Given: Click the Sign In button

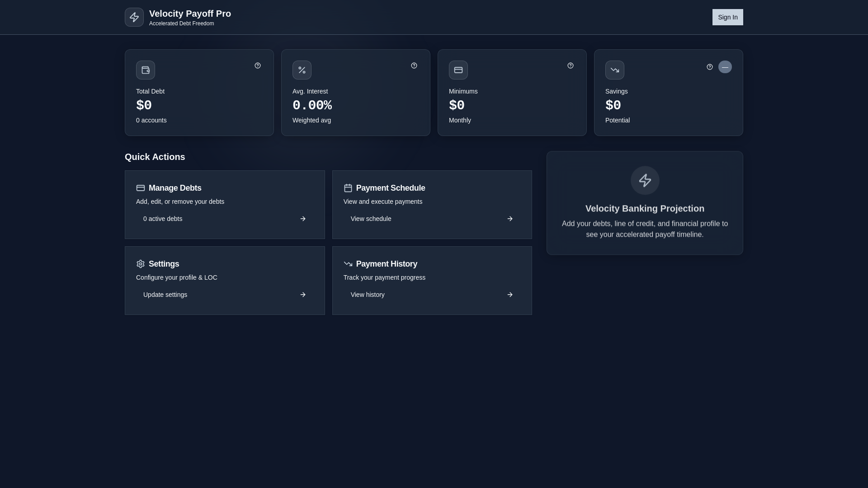Looking at the screenshot, I should click(727, 17).
